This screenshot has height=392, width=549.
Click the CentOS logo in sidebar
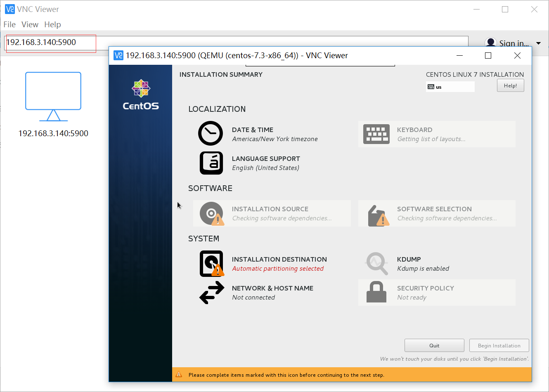pos(141,95)
